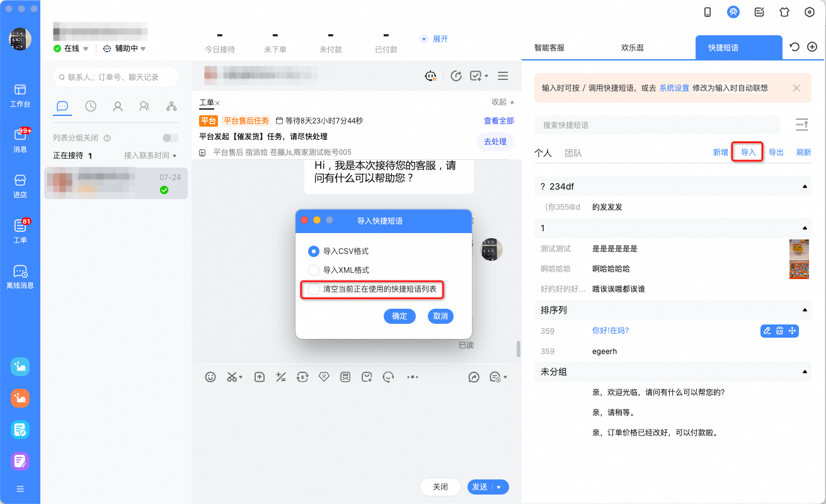
Task: Click the blue bird app icon in the sidebar
Action: coord(20,367)
